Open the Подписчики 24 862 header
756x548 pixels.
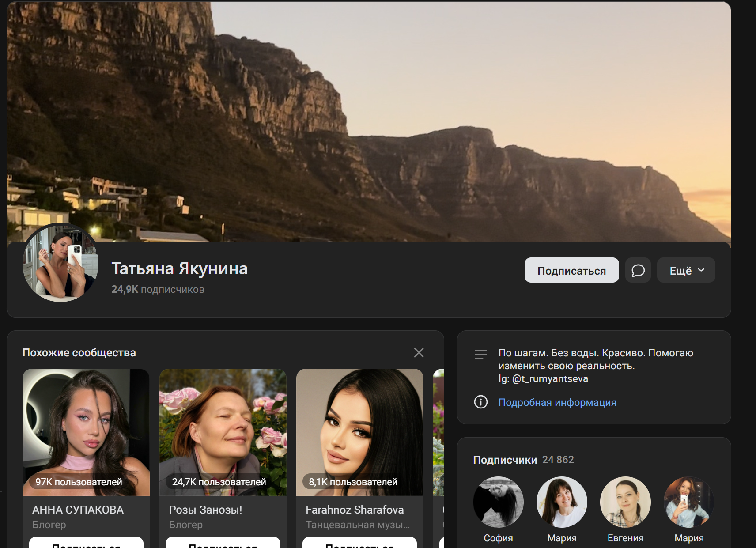(523, 460)
